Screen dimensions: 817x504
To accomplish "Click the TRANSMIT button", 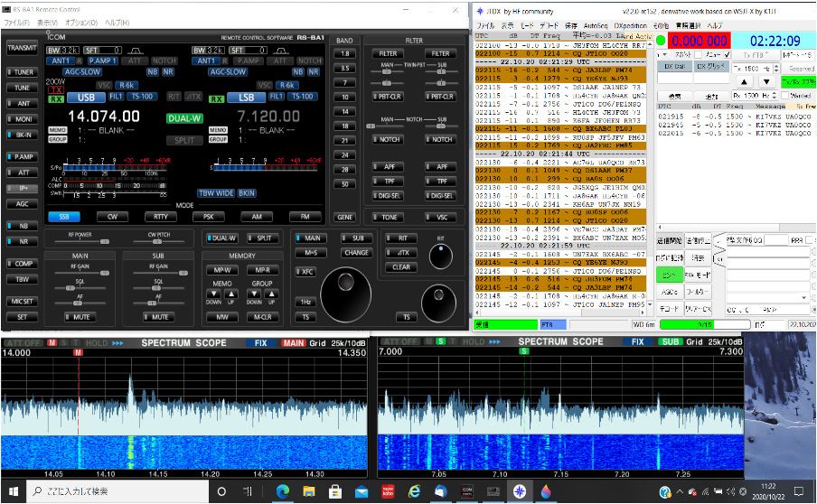I will 22,47.
